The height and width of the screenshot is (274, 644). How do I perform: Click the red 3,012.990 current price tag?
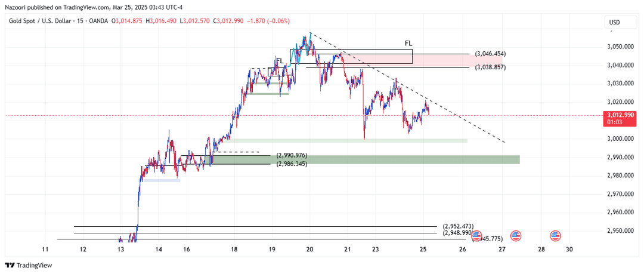tap(618, 118)
